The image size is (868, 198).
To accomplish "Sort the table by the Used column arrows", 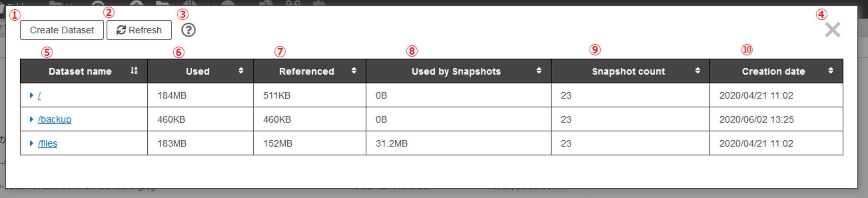I will click(241, 71).
